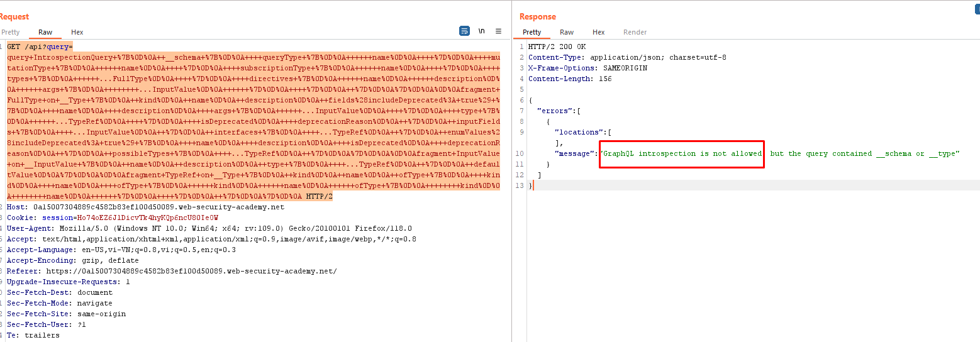Switch to the Request Pretty tab

coord(10,32)
